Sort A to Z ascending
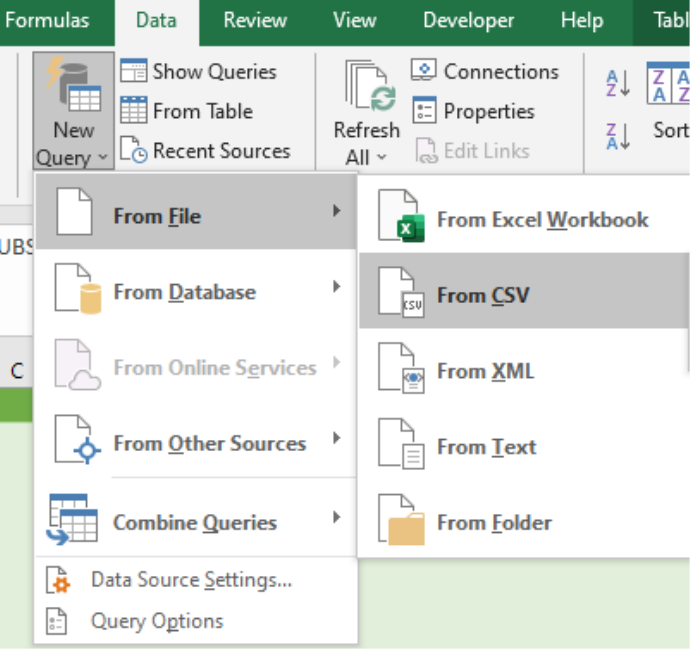 click(x=618, y=83)
